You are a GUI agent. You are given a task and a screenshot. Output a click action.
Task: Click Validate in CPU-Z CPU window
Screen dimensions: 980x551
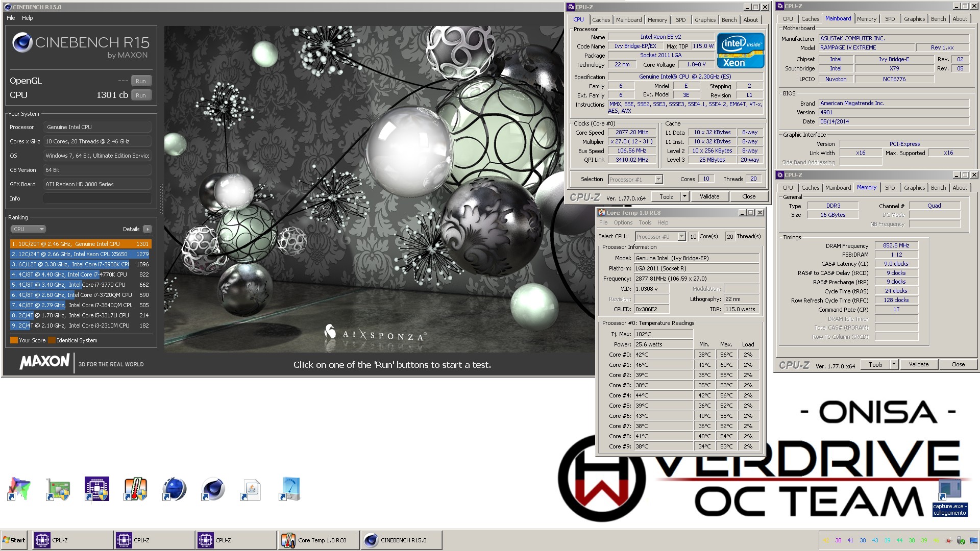point(709,196)
